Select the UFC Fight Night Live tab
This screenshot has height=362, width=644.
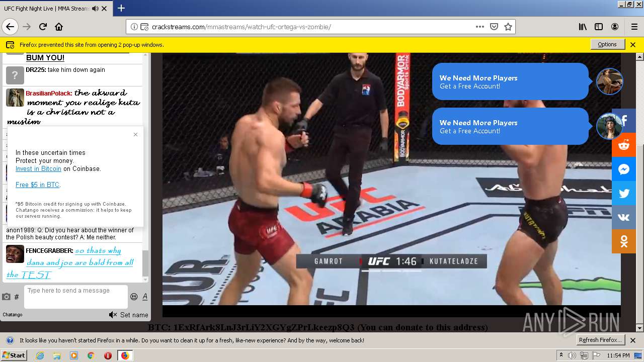coord(55,9)
